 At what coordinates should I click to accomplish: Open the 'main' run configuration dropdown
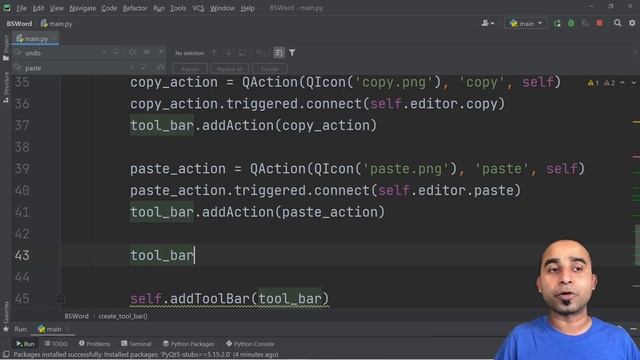click(526, 24)
